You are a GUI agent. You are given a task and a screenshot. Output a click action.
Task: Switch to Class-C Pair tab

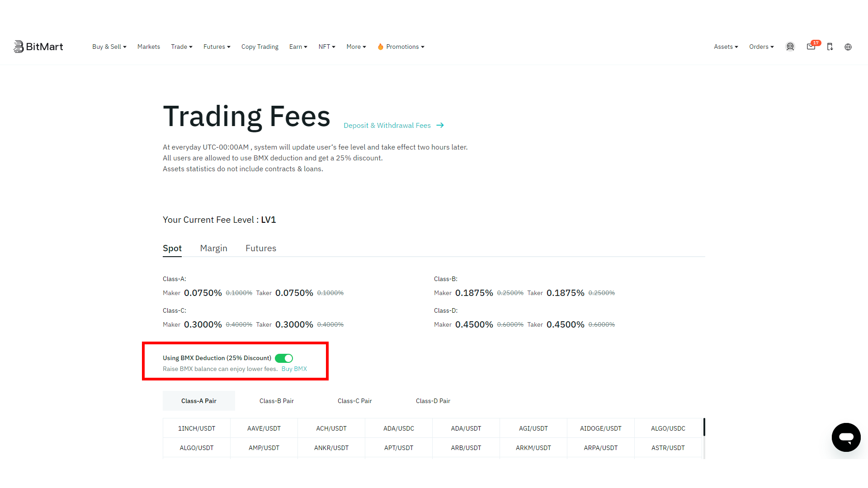355,401
